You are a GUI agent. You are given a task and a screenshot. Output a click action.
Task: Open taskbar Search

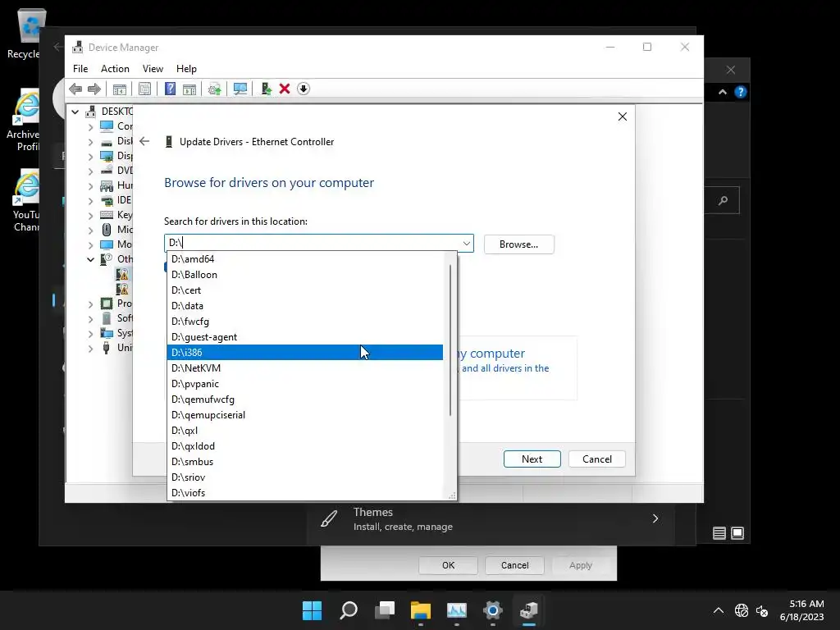point(348,610)
